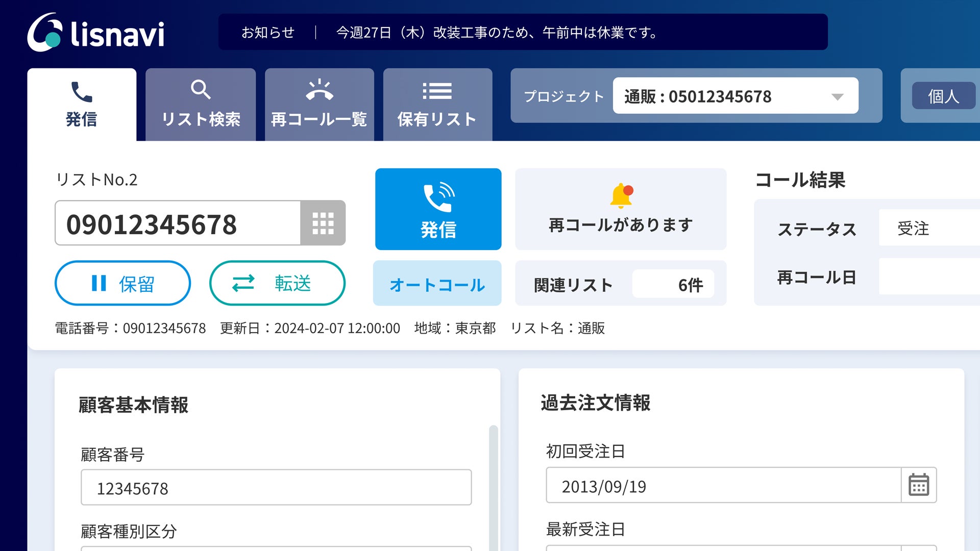Screen dimensions: 980x551
Task: Expand the プロジェクト dropdown arrow
Action: (x=837, y=96)
